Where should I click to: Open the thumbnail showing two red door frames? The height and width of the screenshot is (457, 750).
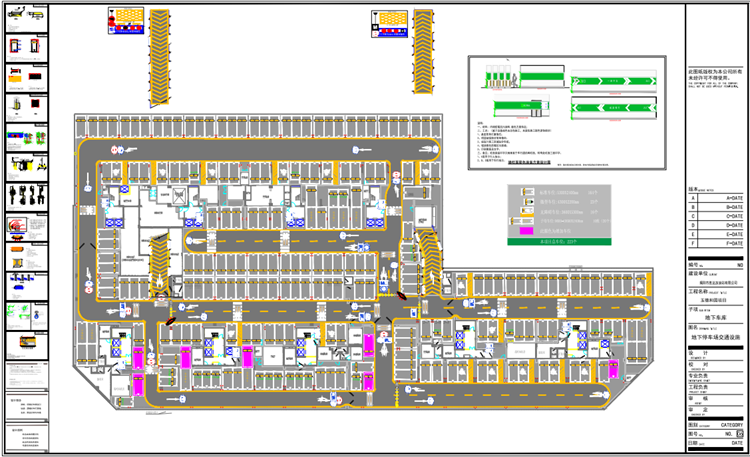27,48
